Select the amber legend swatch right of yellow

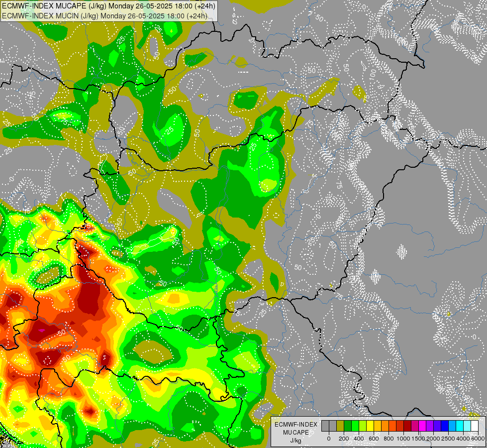[x=378, y=426]
